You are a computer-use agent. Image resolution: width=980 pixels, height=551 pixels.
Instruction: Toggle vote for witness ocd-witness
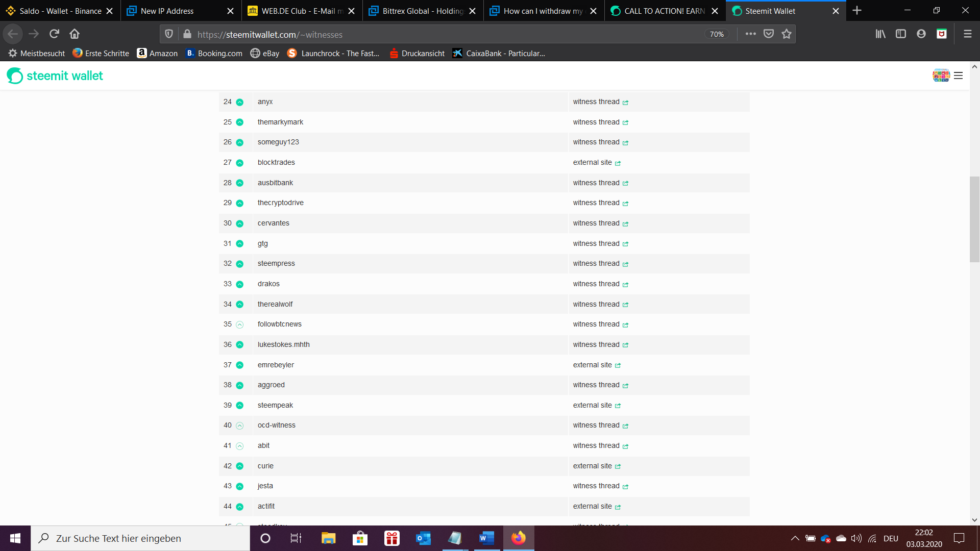[239, 425]
